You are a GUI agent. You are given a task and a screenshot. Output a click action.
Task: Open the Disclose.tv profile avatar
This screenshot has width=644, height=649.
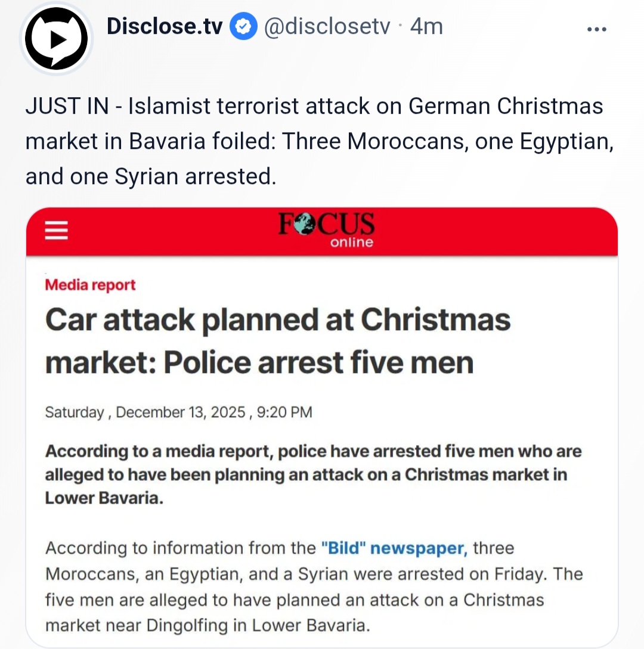click(x=56, y=39)
